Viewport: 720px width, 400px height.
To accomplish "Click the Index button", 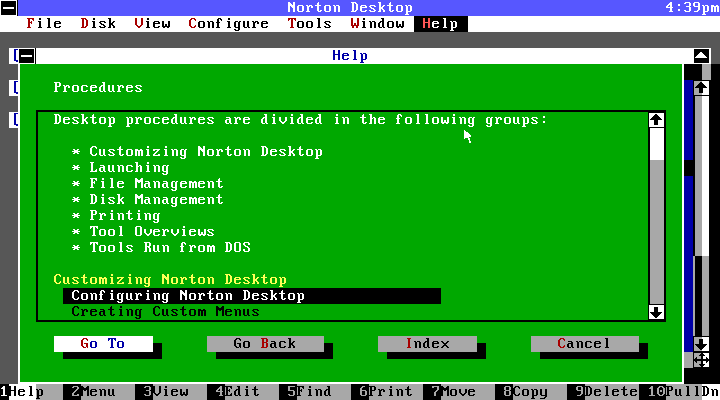I will point(427,344).
